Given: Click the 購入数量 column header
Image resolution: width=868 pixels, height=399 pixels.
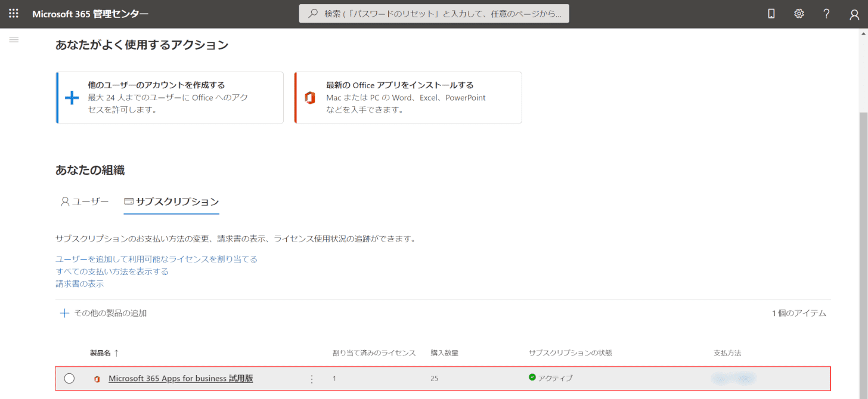Looking at the screenshot, I should click(444, 353).
